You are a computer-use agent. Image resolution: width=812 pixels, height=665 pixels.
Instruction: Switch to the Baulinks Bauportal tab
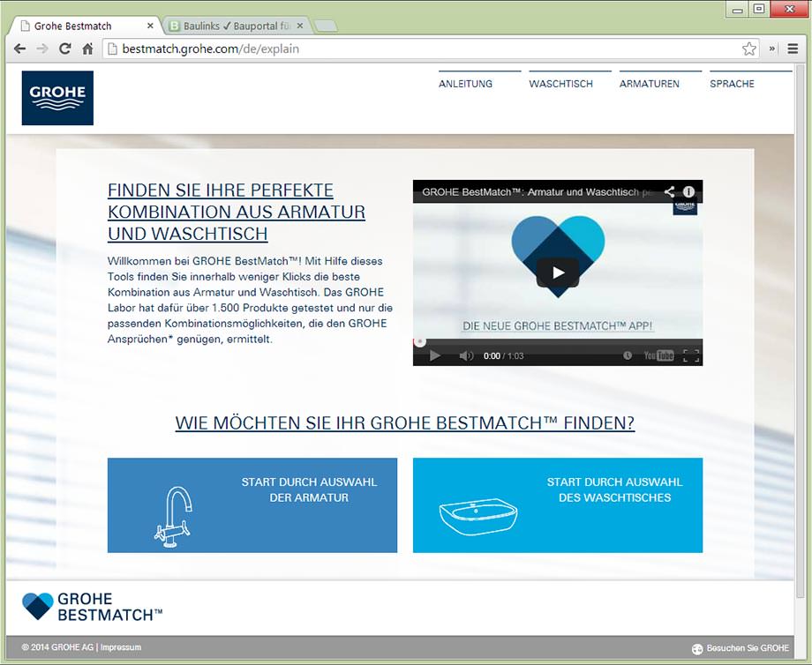pos(236,26)
